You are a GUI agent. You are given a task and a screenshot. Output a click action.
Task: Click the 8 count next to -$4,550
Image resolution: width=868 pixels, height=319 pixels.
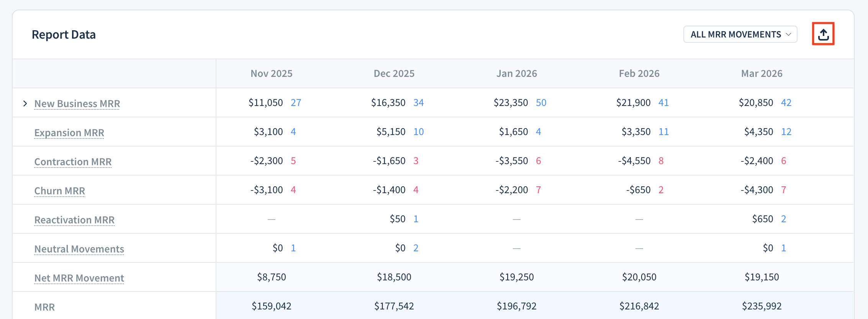click(661, 161)
